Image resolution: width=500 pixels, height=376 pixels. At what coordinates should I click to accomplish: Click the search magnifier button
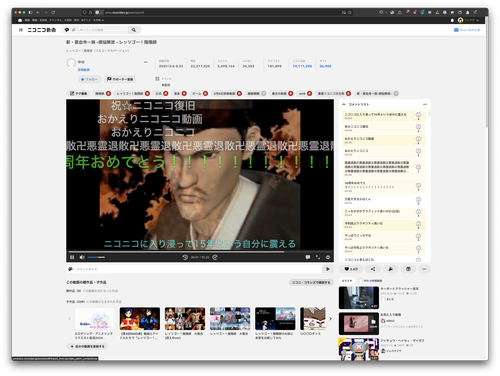(134, 30)
